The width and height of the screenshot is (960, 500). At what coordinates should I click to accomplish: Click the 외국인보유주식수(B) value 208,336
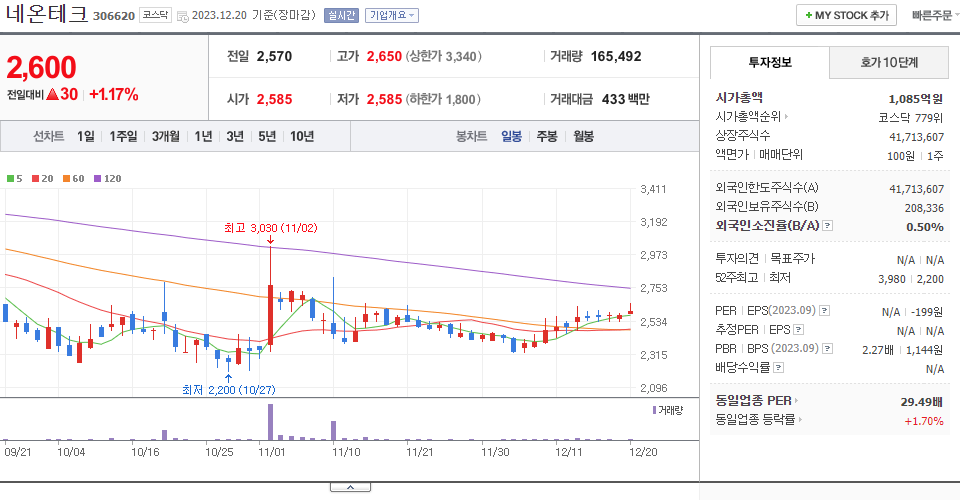[924, 208]
